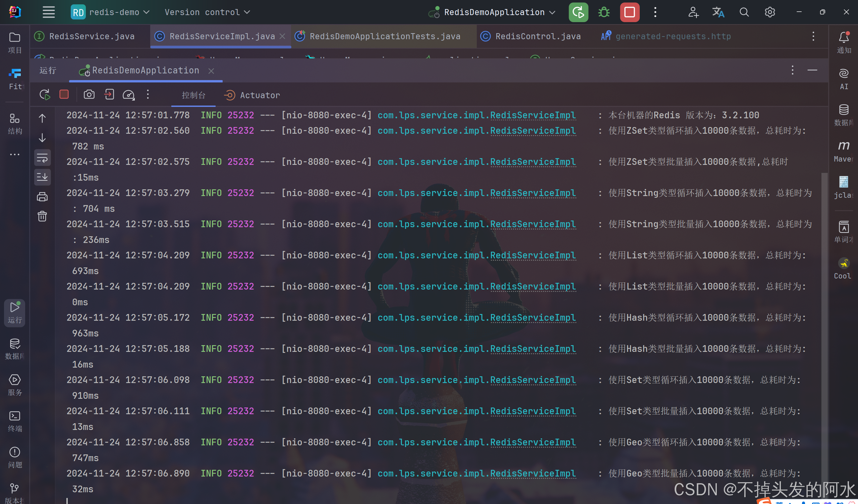The width and height of the screenshot is (858, 504).
Task: Open RedisServiceImpl link on 12:57:03.279 line
Action: coord(533,193)
